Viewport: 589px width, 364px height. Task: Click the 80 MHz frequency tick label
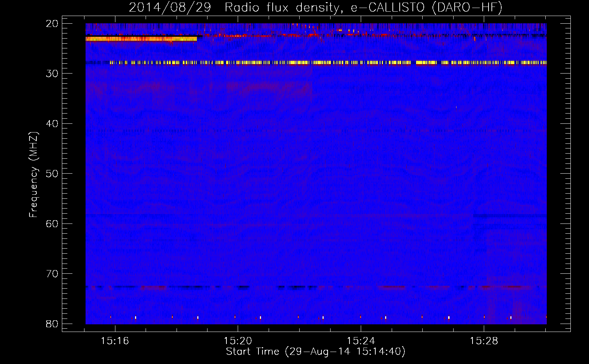pyautogui.click(x=52, y=324)
